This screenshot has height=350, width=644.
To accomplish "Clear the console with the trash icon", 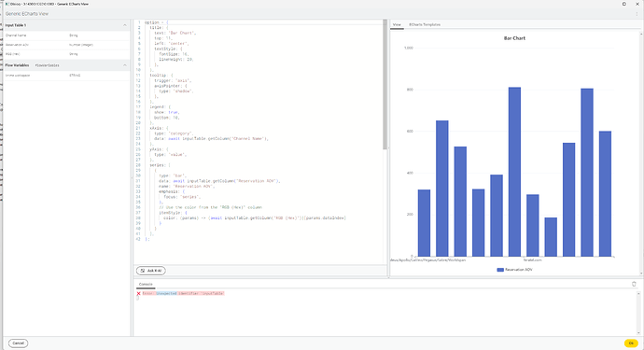I will (x=634, y=284).
